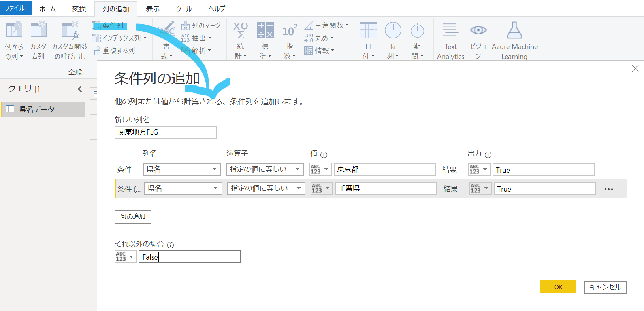The width and height of the screenshot is (644, 311).
Task: Collapse the クエリ pane with the chevron
Action: pos(80,89)
